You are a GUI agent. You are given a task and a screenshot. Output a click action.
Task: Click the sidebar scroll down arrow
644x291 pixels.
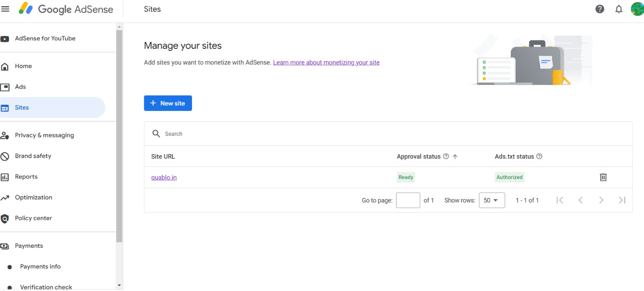coord(119,285)
